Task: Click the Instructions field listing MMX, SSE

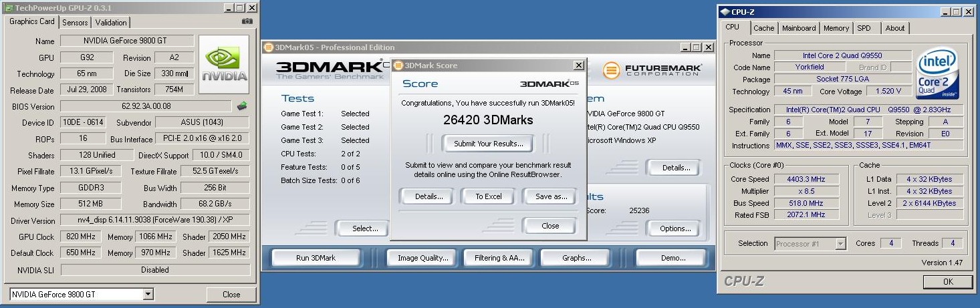Action: click(869, 146)
